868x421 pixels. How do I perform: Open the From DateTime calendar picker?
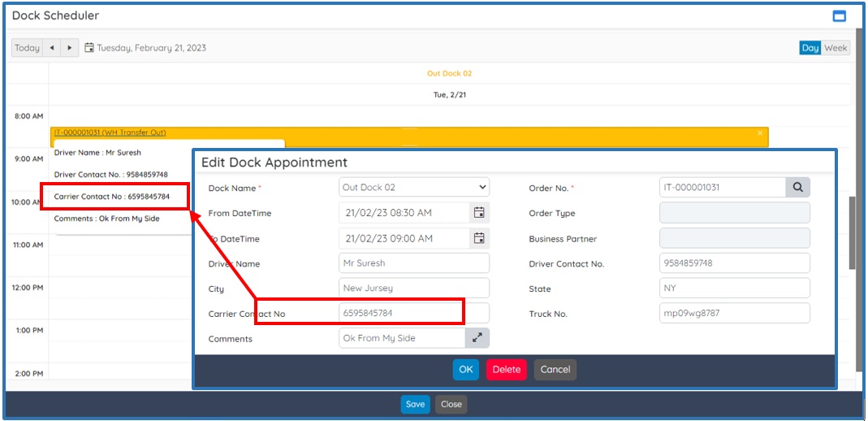point(479,213)
